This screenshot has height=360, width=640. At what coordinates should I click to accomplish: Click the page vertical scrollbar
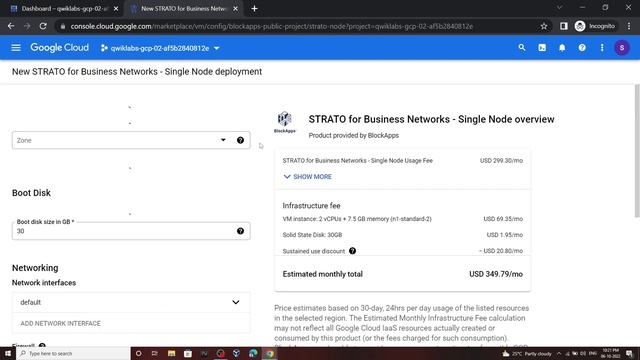tap(637, 151)
